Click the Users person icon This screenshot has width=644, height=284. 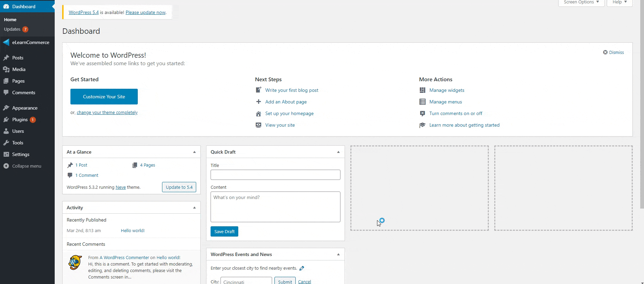[x=6, y=131]
